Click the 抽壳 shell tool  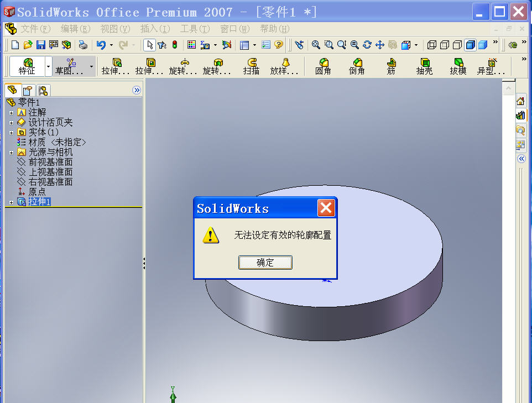425,66
